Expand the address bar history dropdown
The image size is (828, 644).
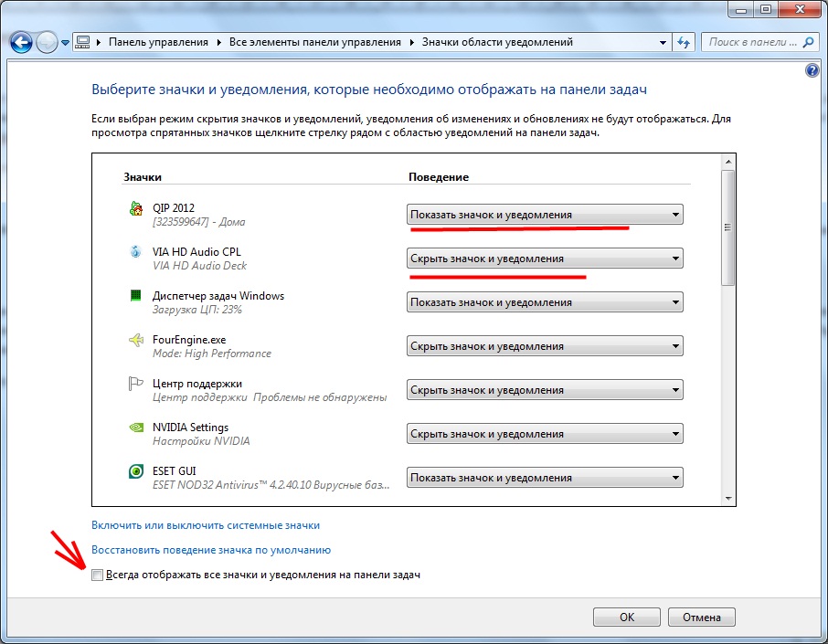(663, 42)
